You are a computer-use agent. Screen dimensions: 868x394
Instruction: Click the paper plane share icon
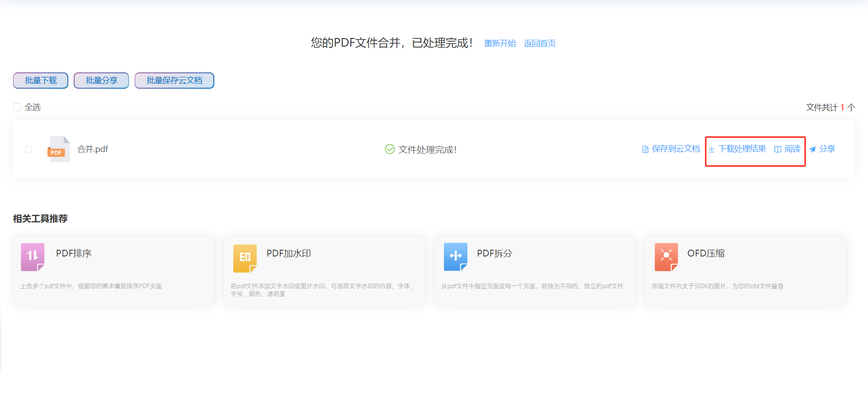click(812, 149)
